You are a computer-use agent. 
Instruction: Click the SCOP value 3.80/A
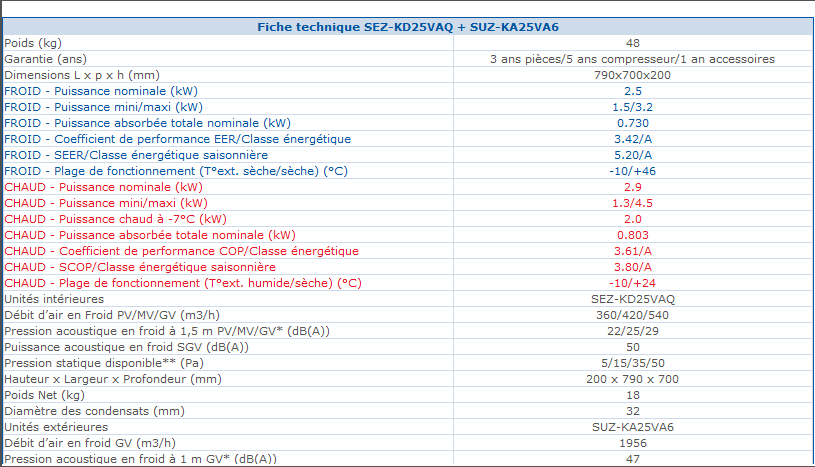click(x=633, y=267)
